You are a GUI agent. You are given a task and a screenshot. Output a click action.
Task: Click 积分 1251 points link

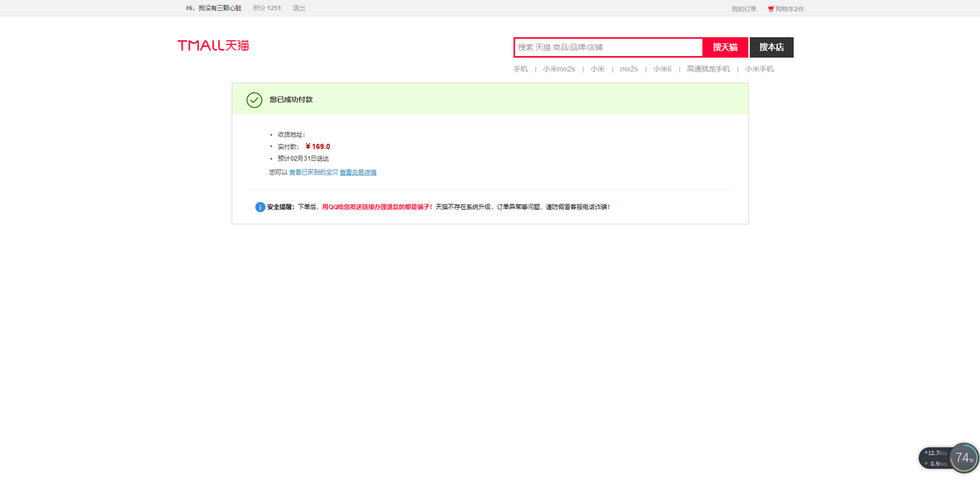[267, 8]
